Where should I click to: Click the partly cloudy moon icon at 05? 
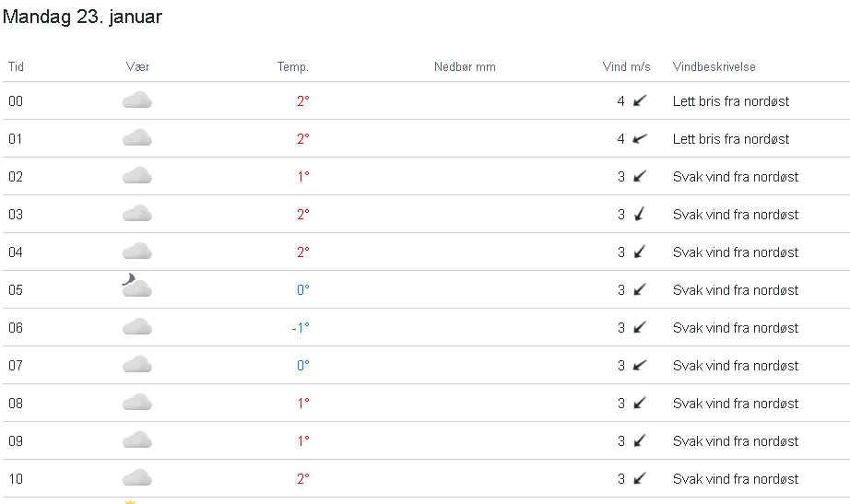pos(137,285)
